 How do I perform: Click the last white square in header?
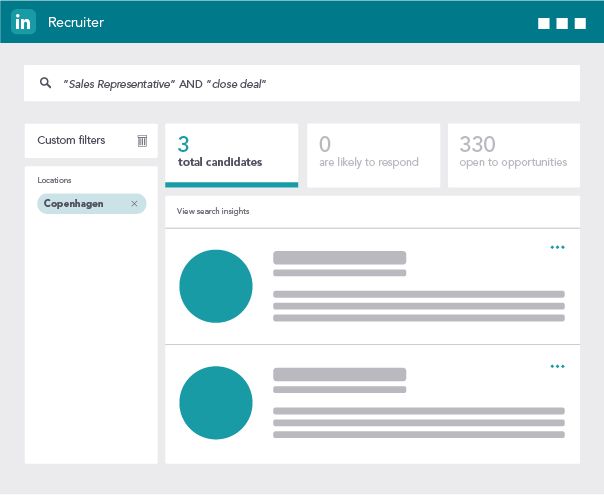tap(581, 23)
